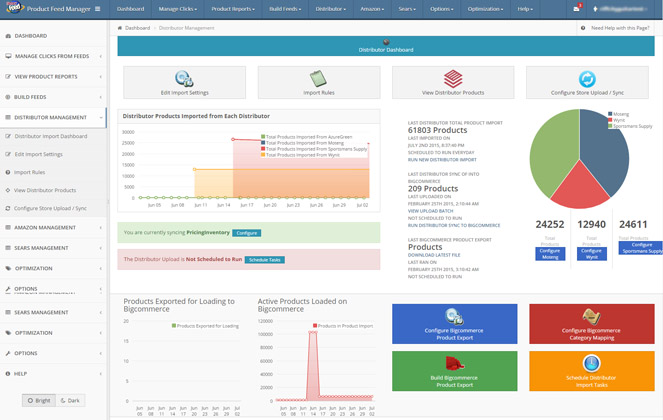663x420 pixels.
Task: Click the Schedule Tasks button
Action: (265, 260)
